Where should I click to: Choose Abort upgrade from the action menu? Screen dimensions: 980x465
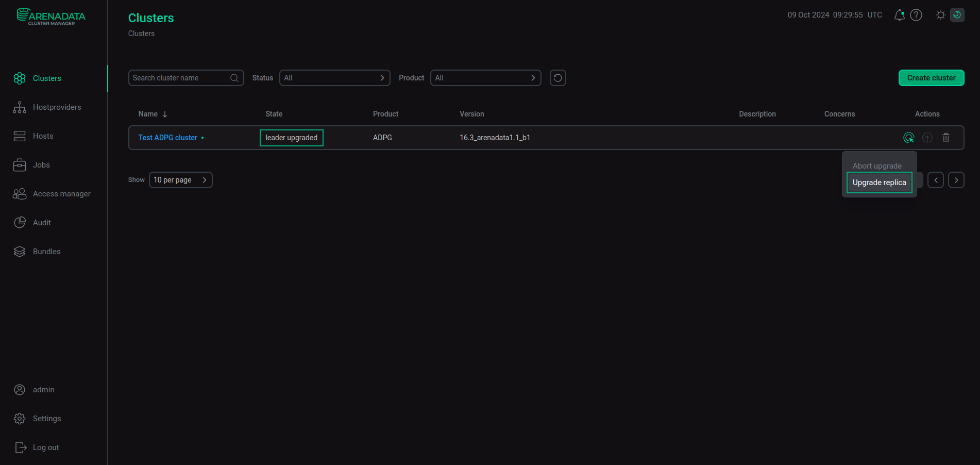(x=877, y=166)
